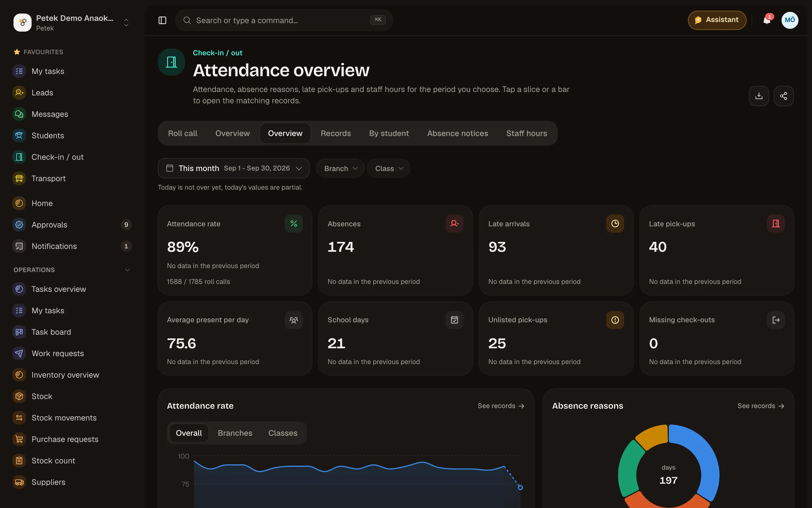Click the Attendance rate percent icon
812x508 pixels.
(x=294, y=224)
